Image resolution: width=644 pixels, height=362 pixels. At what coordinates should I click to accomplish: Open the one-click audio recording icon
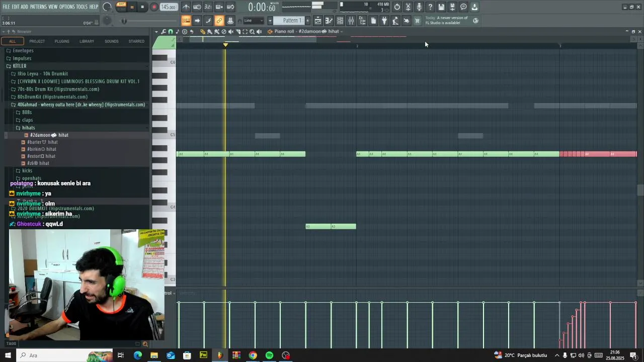point(419,7)
